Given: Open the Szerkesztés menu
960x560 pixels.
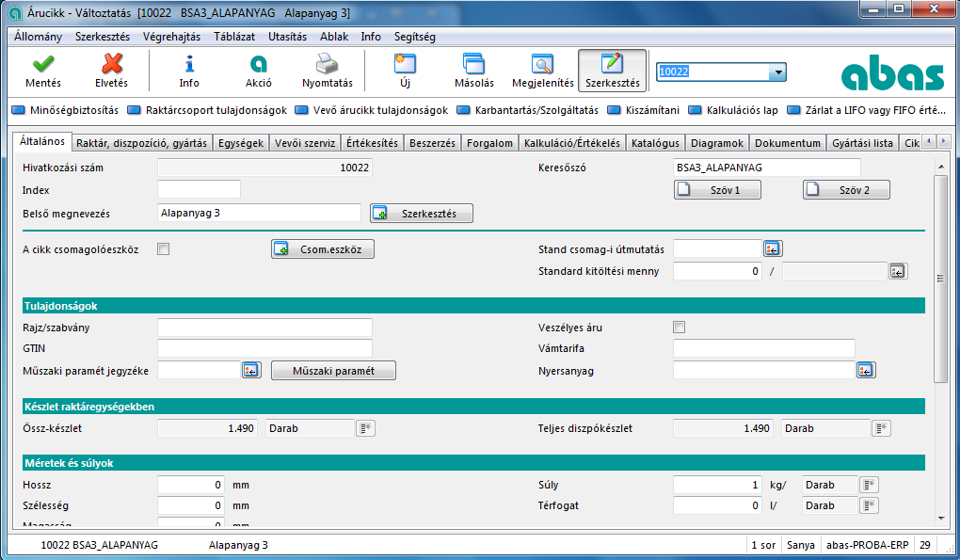Looking at the screenshot, I should click(x=103, y=37).
